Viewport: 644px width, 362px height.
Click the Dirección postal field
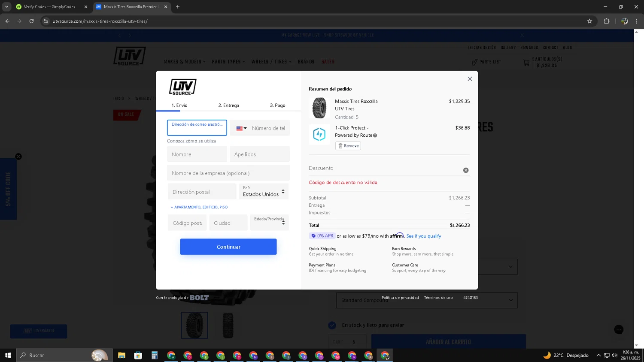tap(202, 192)
